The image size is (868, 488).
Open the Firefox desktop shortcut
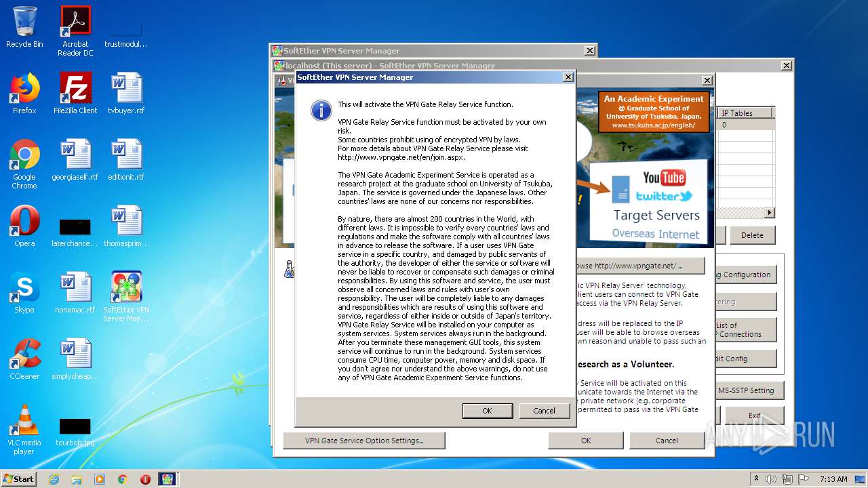(24, 94)
